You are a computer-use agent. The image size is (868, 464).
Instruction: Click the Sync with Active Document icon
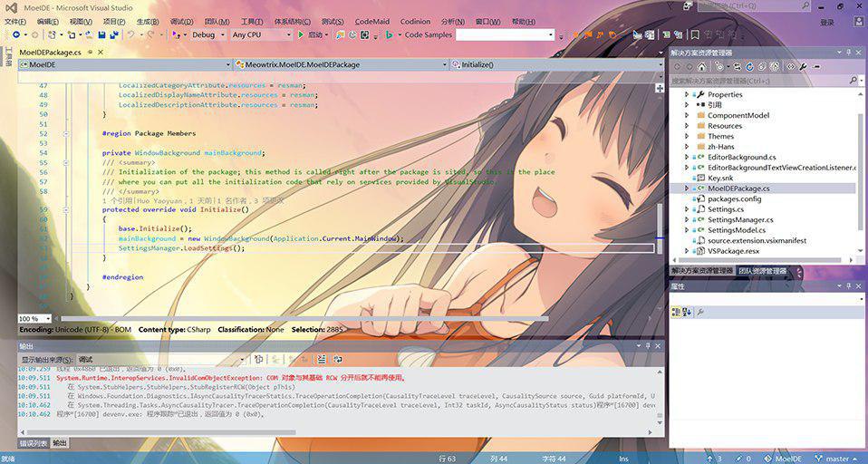point(738,66)
